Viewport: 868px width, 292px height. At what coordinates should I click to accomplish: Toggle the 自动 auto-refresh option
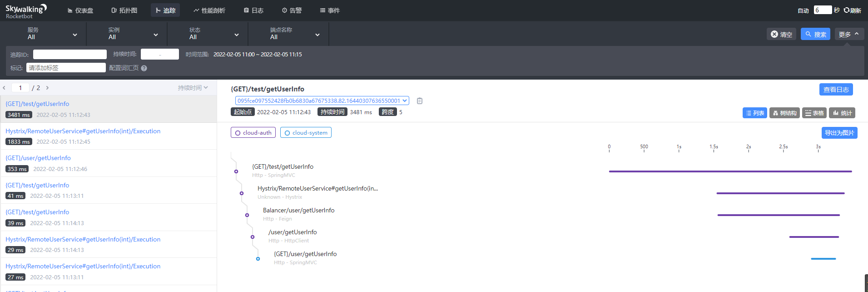point(803,10)
